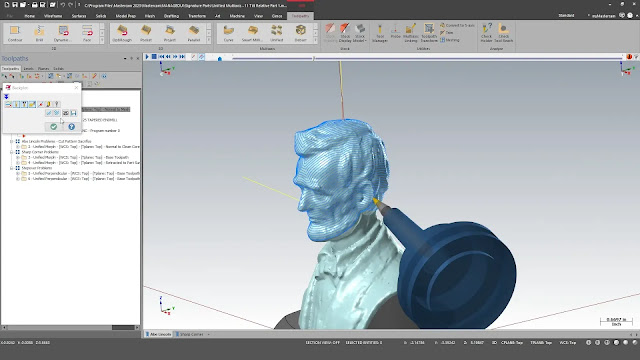
Task: Open the Tool Manager
Action: point(380,33)
